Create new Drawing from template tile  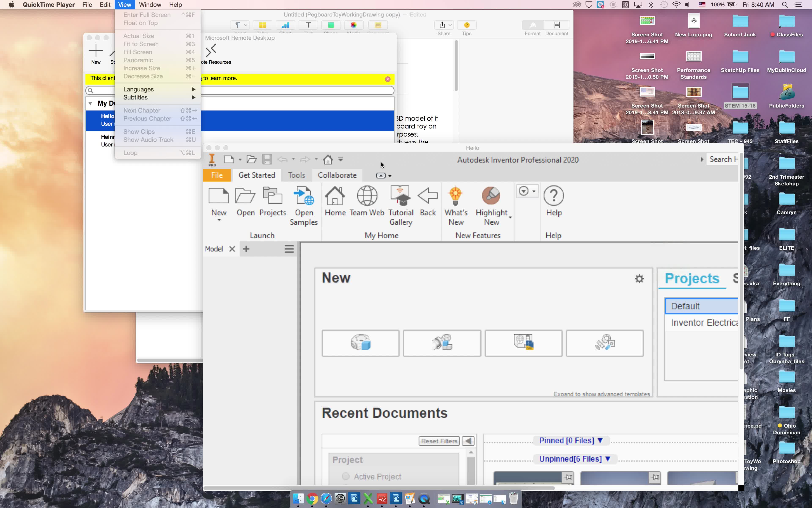click(x=523, y=343)
